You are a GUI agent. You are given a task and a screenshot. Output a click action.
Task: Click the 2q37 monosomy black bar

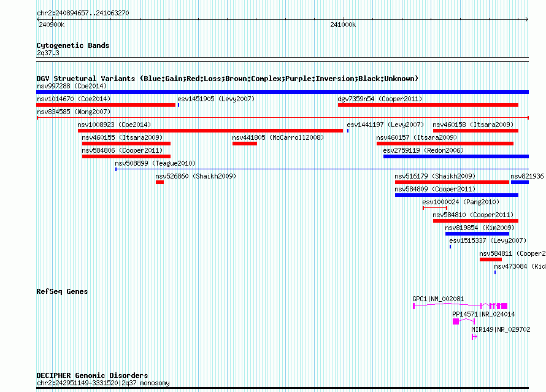coord(282,388)
